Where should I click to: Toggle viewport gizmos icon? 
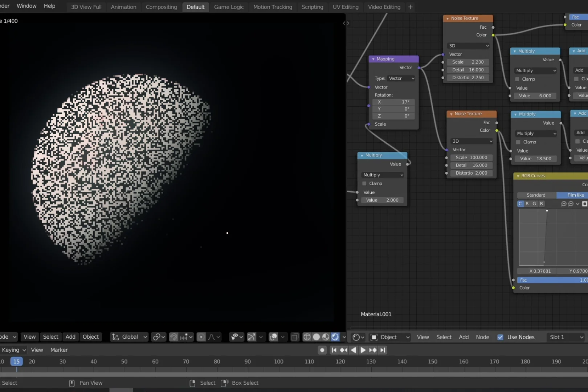[x=252, y=337]
